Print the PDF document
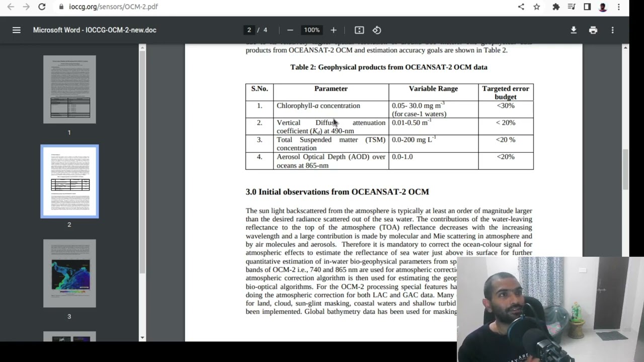The width and height of the screenshot is (644, 362). click(x=593, y=30)
